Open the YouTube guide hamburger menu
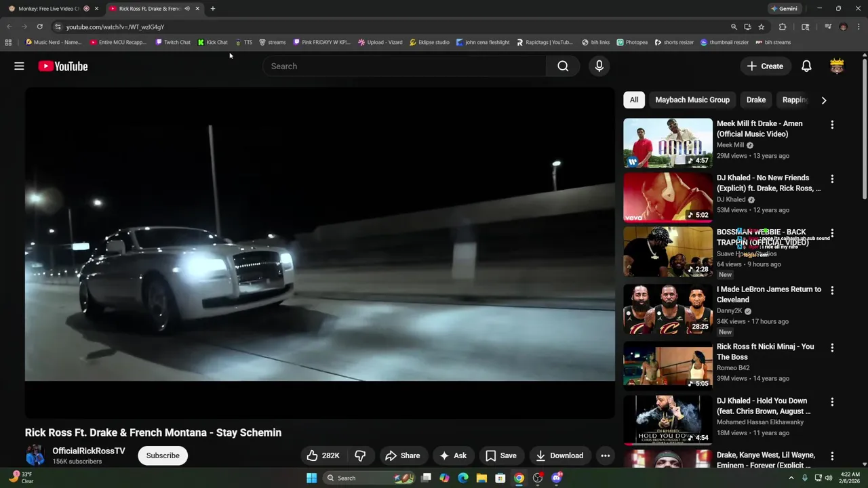 pyautogui.click(x=19, y=66)
